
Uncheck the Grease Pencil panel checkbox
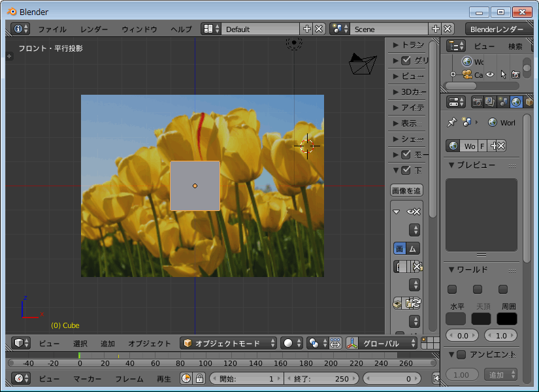(406, 61)
